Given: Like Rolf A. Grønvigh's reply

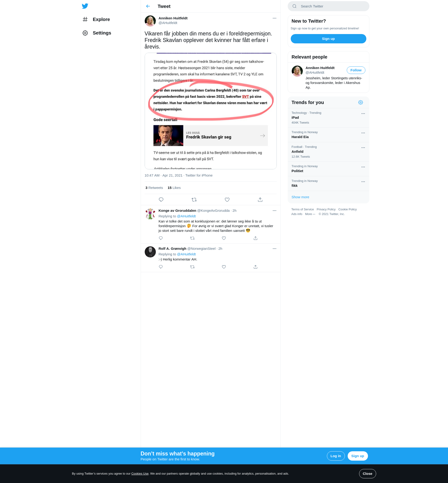Looking at the screenshot, I should coord(224,267).
